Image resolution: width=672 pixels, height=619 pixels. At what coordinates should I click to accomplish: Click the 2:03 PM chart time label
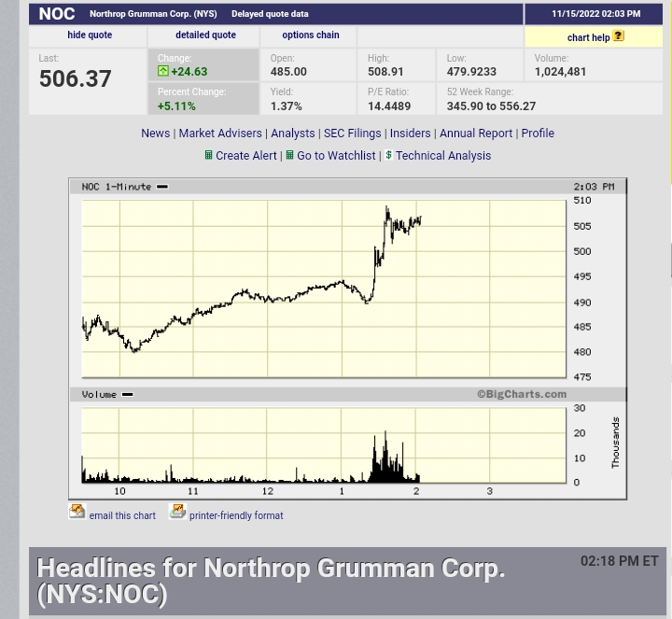(594, 187)
